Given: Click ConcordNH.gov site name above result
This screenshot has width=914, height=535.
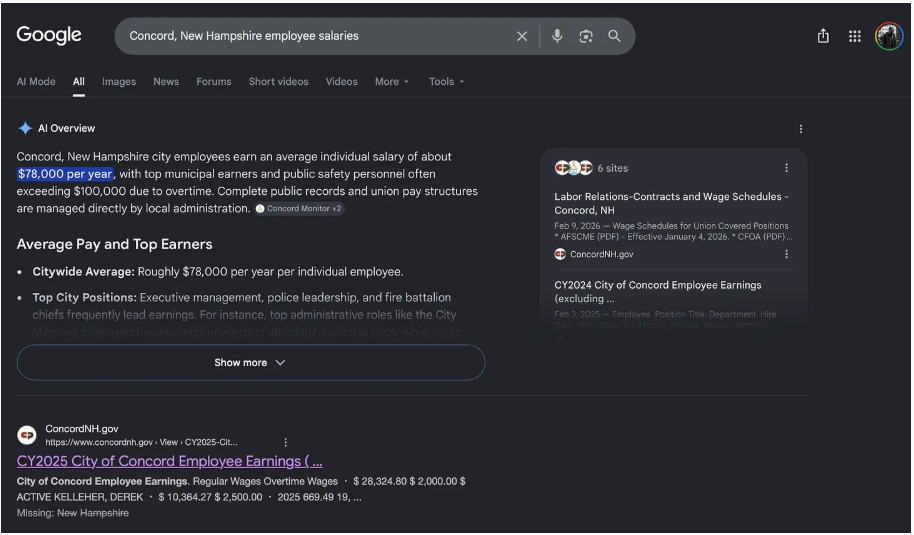Looking at the screenshot, I should point(82,429).
